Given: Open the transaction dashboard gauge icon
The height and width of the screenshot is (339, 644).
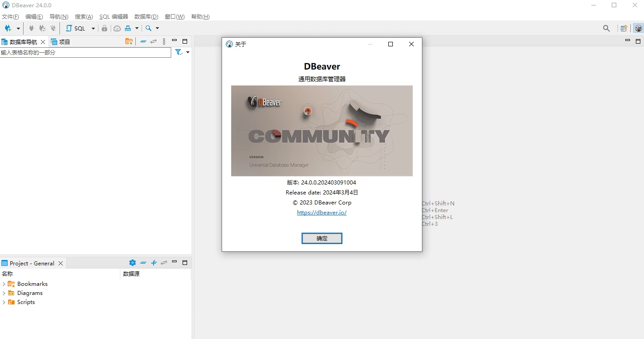Looking at the screenshot, I should click(x=117, y=28).
